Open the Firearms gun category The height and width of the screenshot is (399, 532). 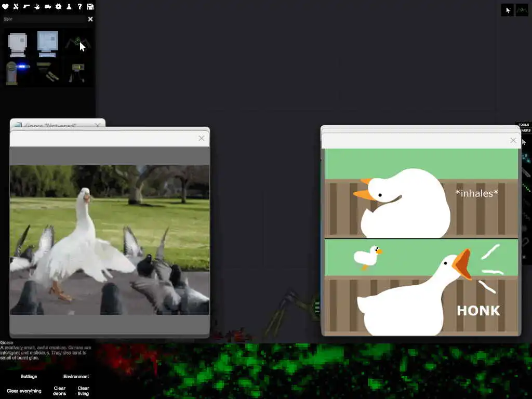26,6
